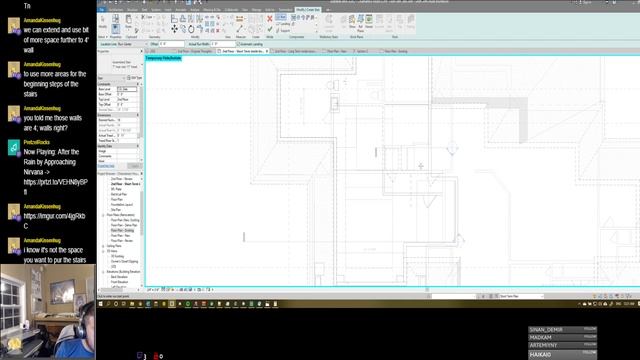
Task: Select Site Plan in Project Browser
Action: [x=116, y=210]
